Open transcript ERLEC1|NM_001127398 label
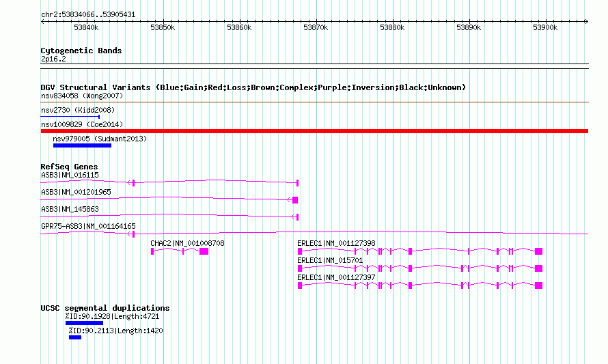The height and width of the screenshot is (364, 608). [x=336, y=243]
